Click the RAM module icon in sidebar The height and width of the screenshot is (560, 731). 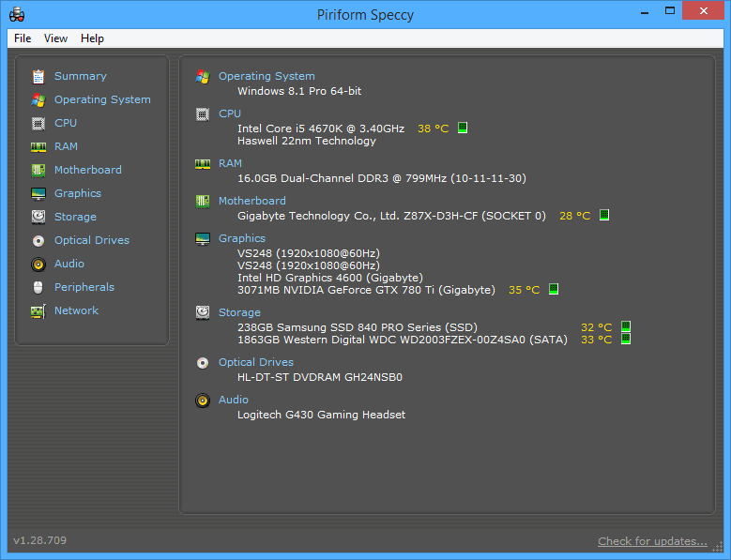[38, 146]
